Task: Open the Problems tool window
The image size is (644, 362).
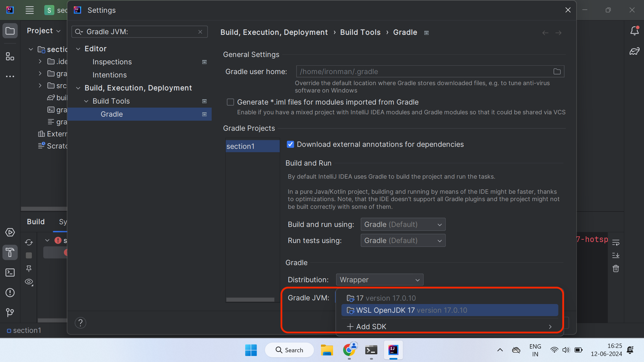Action: [x=10, y=293]
